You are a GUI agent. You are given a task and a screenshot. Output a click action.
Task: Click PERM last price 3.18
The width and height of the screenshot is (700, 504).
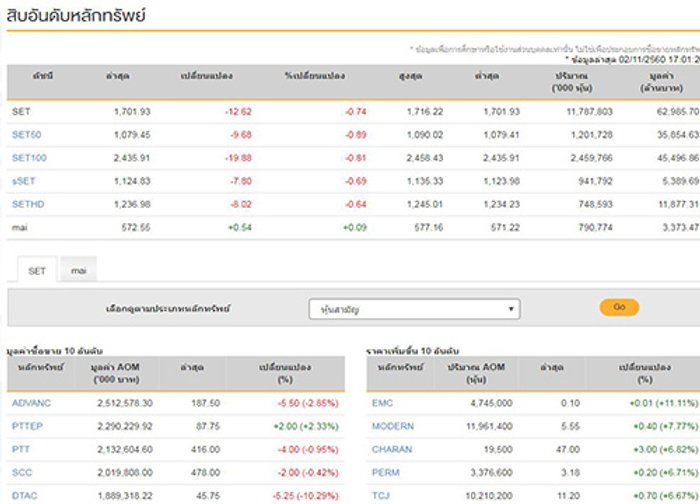click(571, 472)
